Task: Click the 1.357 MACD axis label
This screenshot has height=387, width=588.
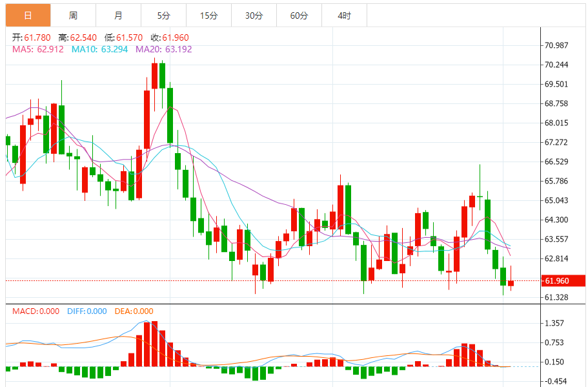Action: pyautogui.click(x=554, y=323)
